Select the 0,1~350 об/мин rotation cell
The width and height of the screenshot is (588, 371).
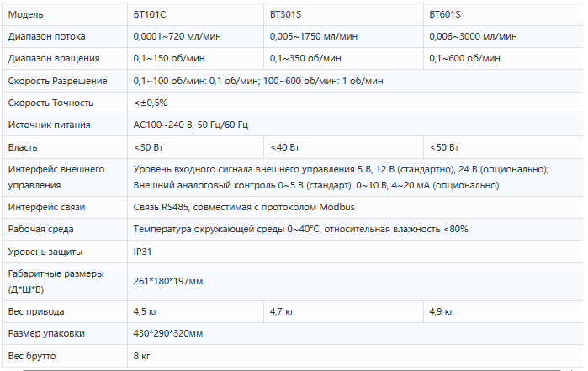click(343, 58)
